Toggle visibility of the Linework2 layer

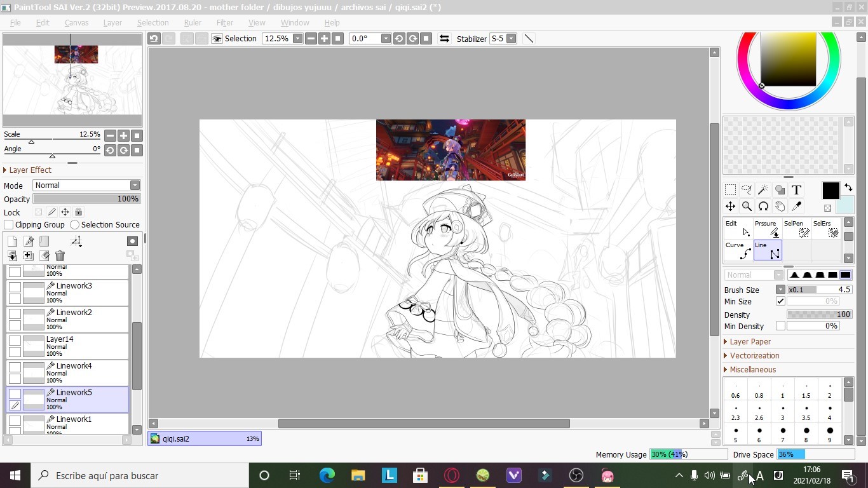coord(15,314)
